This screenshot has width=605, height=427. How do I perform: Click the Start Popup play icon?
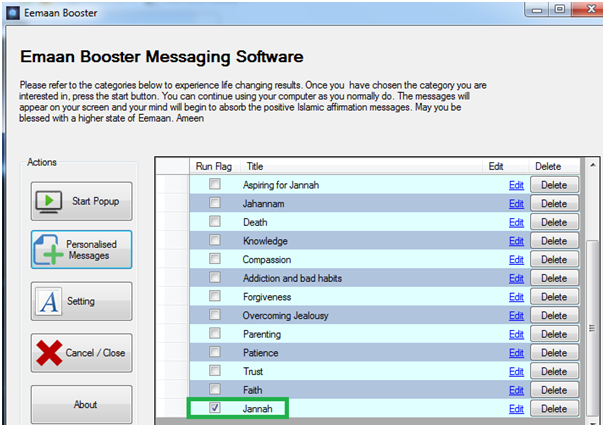coord(50,201)
